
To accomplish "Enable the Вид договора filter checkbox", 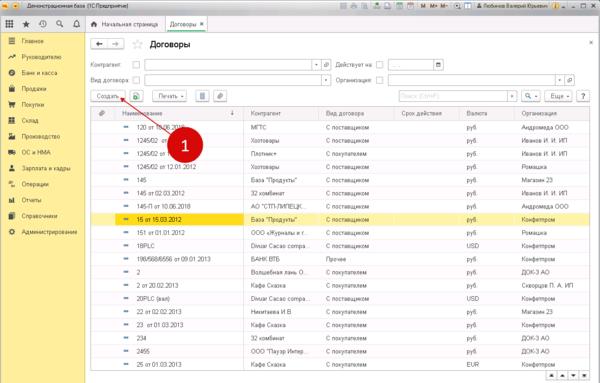I will 136,80.
